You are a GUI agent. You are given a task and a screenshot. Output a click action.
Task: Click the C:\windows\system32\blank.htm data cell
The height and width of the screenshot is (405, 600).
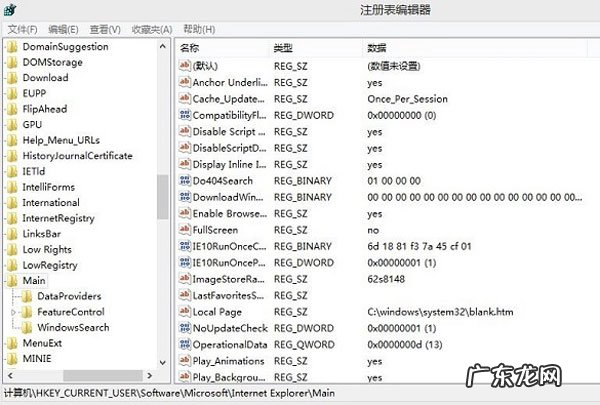(440, 312)
